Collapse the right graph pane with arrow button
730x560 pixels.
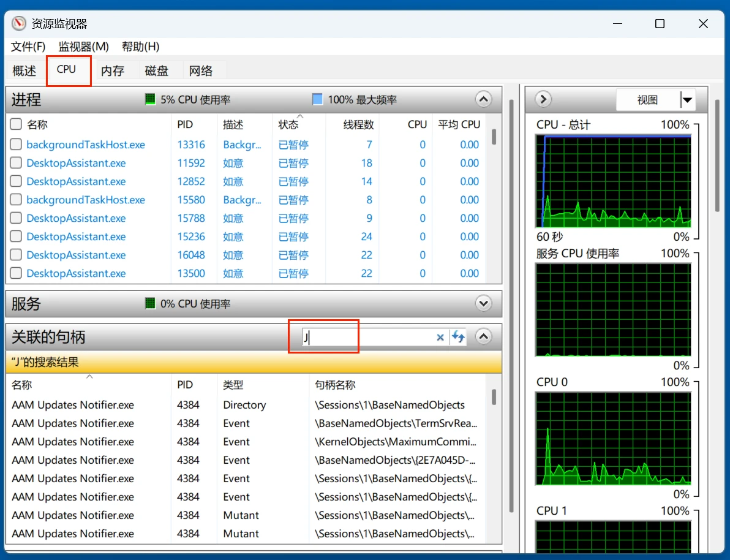(x=543, y=99)
